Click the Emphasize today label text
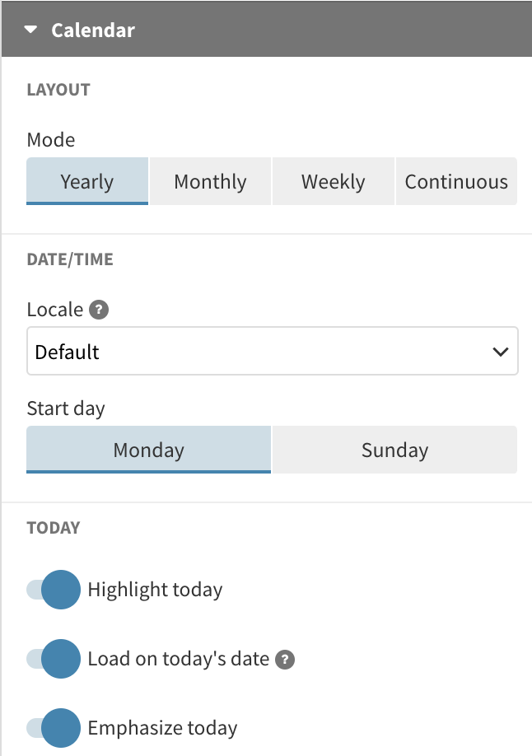This screenshot has width=532, height=756. pyautogui.click(x=162, y=728)
